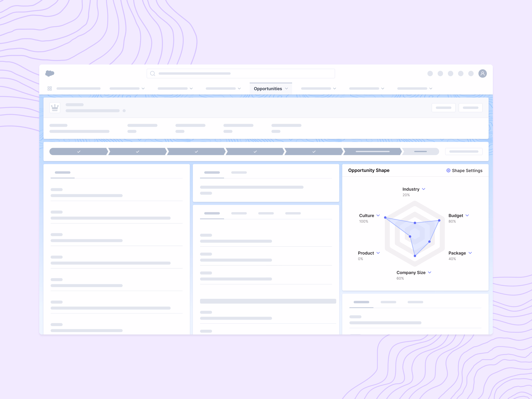Expand the Industry dropdown chevron
The image size is (532, 399).
424,189
